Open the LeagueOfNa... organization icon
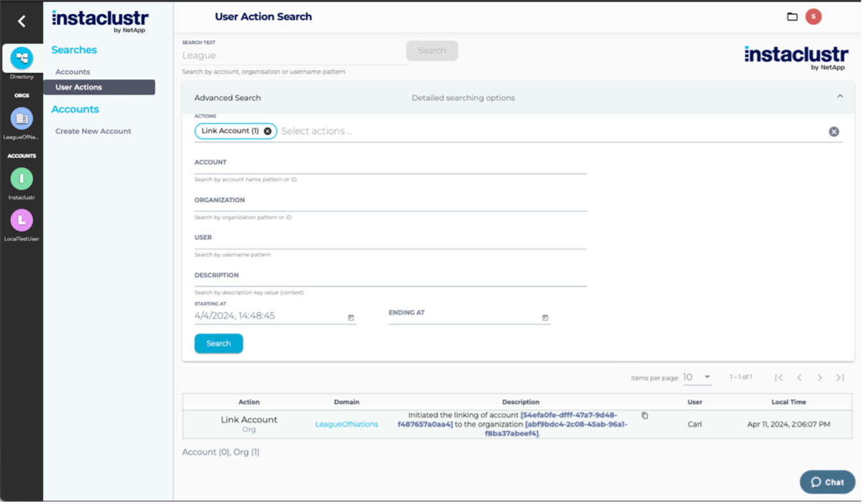 22,118
